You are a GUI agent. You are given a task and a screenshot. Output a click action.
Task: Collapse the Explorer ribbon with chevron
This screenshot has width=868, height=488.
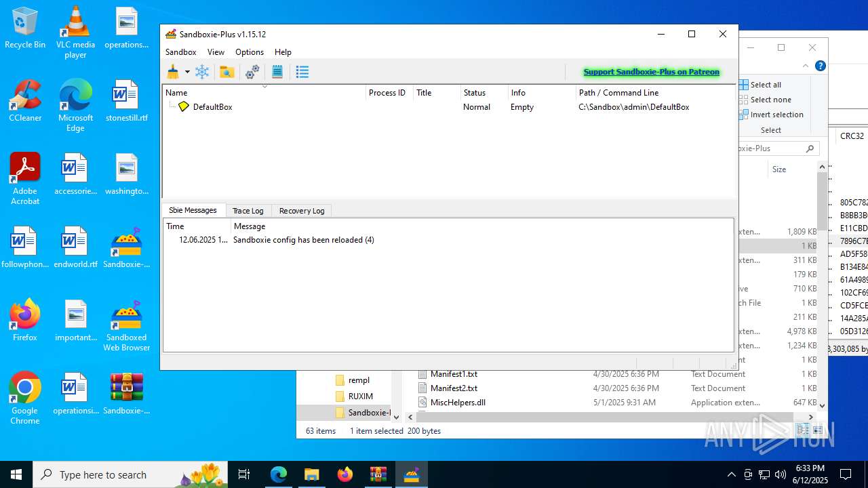(806, 66)
